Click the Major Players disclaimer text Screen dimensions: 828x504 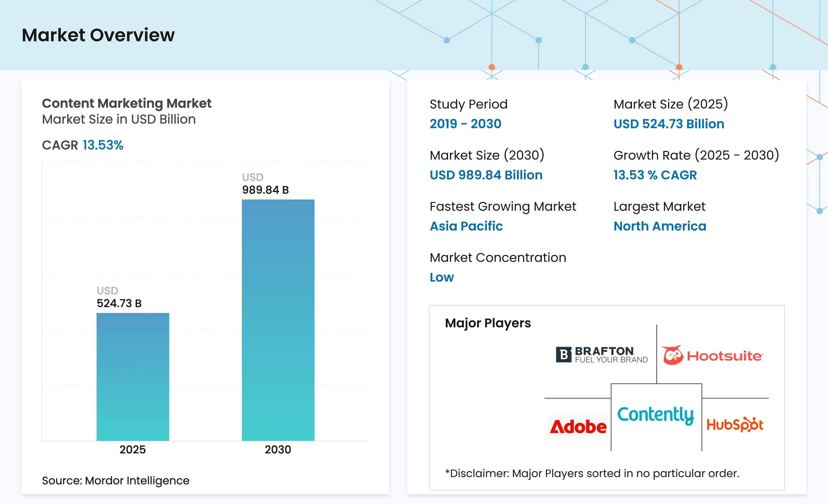[592, 474]
